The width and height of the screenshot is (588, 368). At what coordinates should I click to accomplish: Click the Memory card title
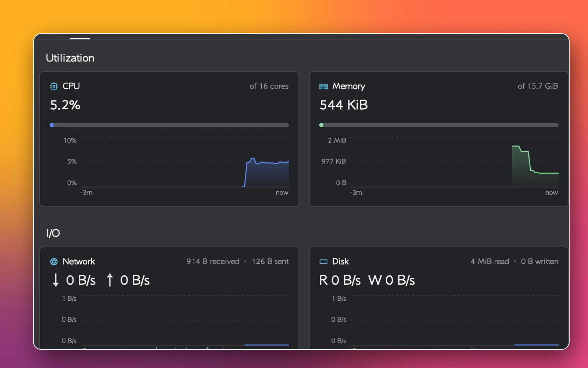349,86
